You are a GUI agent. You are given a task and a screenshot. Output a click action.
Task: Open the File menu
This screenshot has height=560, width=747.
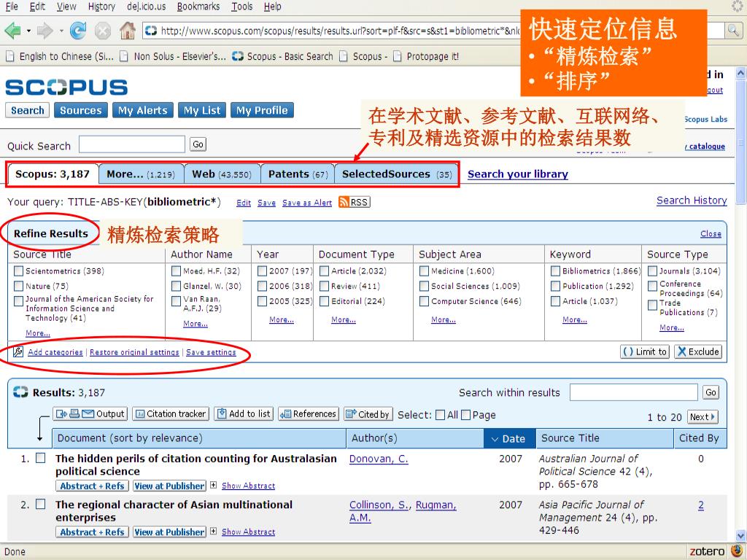pyautogui.click(x=12, y=7)
